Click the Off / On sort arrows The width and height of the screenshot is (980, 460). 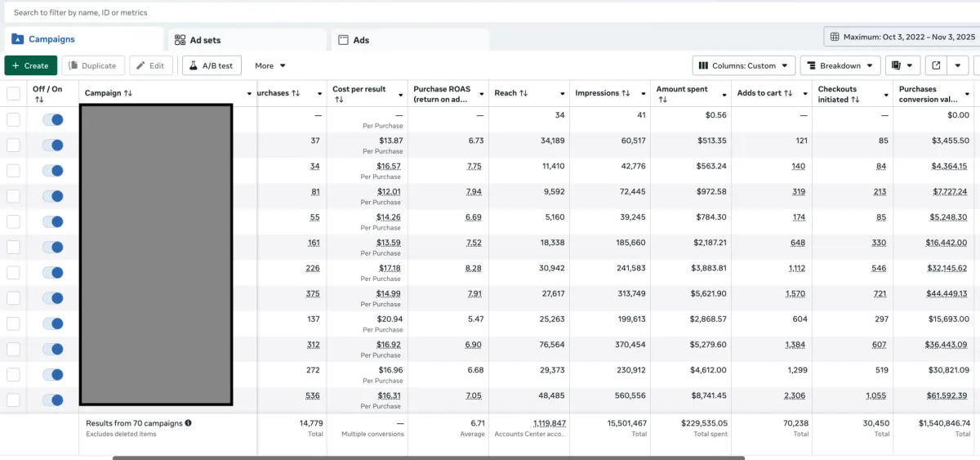(38, 100)
